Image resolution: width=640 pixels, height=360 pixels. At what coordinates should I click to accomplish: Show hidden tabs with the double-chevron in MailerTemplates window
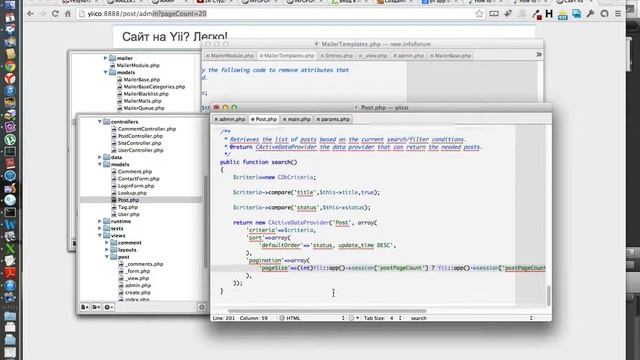[539, 54]
